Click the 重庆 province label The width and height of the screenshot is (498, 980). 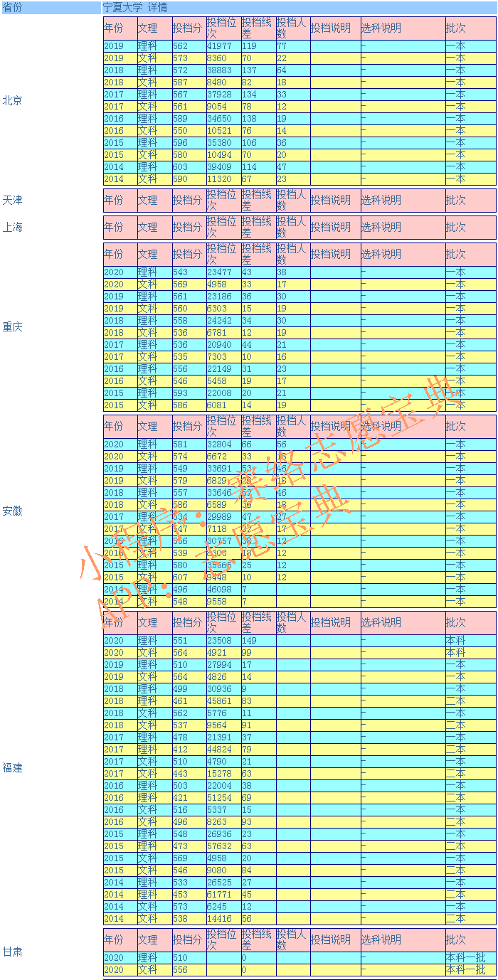click(12, 327)
